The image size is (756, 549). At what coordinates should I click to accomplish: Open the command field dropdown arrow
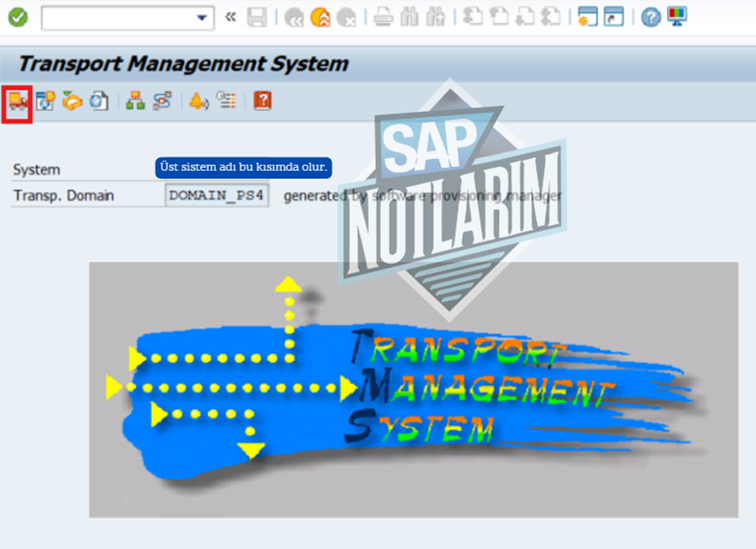point(202,18)
